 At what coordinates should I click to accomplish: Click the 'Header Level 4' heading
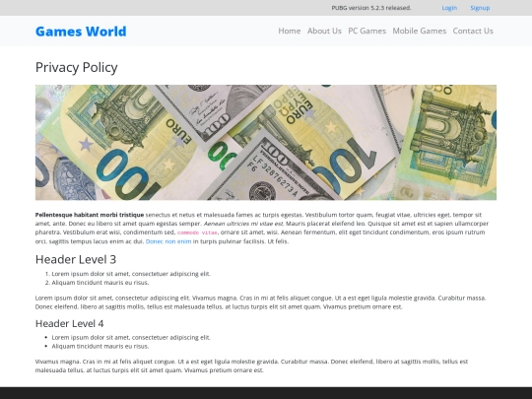coord(70,323)
